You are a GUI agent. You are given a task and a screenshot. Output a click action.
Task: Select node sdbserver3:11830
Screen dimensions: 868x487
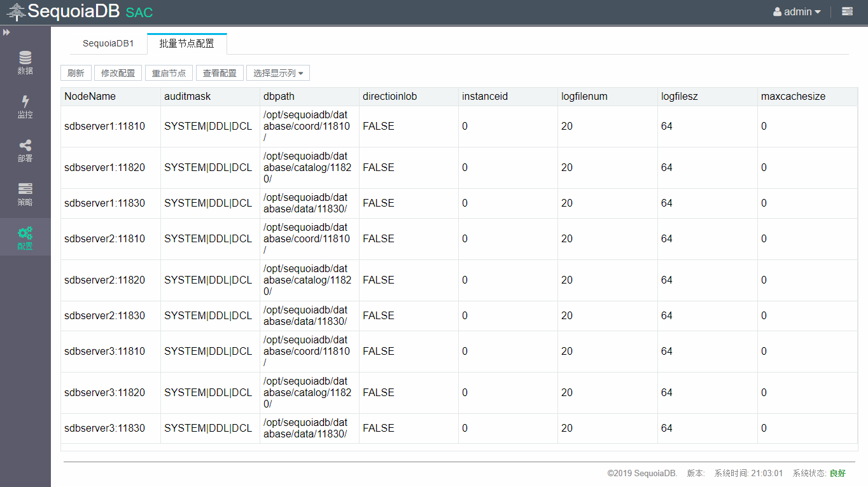pos(104,429)
